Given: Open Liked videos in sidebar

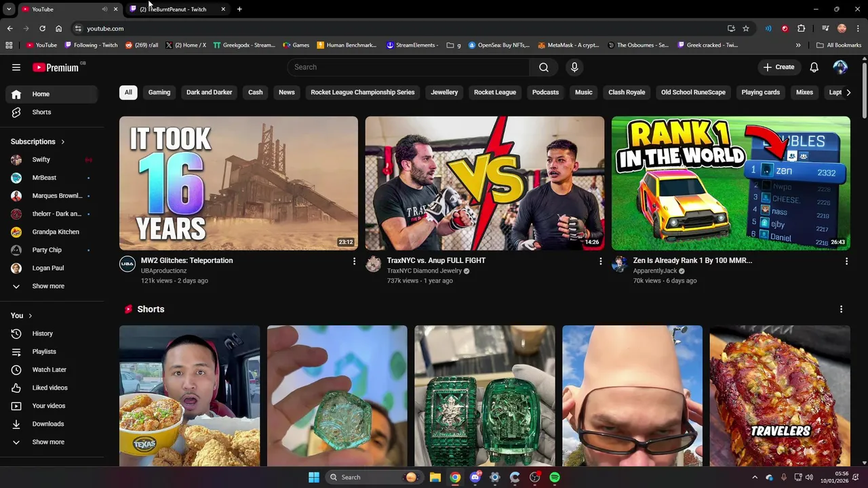Looking at the screenshot, I should pos(52,388).
